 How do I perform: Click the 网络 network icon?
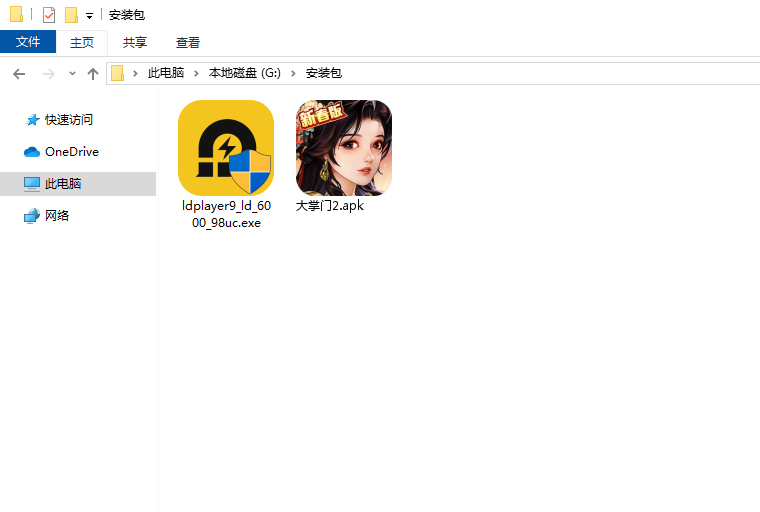coord(32,216)
